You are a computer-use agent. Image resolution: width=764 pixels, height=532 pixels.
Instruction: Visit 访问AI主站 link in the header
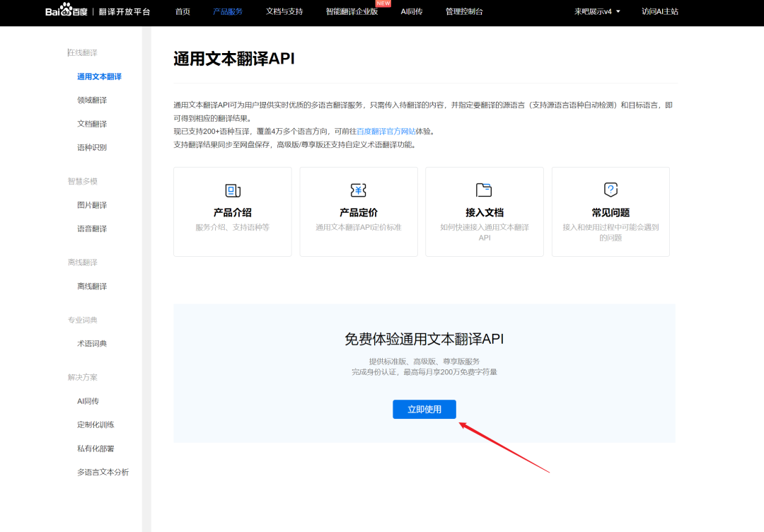click(660, 12)
